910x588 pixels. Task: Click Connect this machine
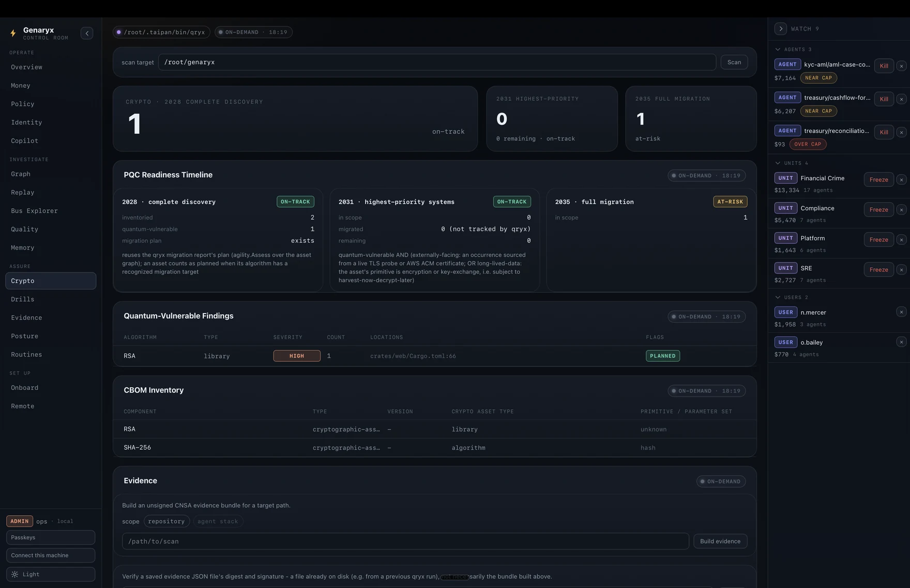(x=51, y=555)
